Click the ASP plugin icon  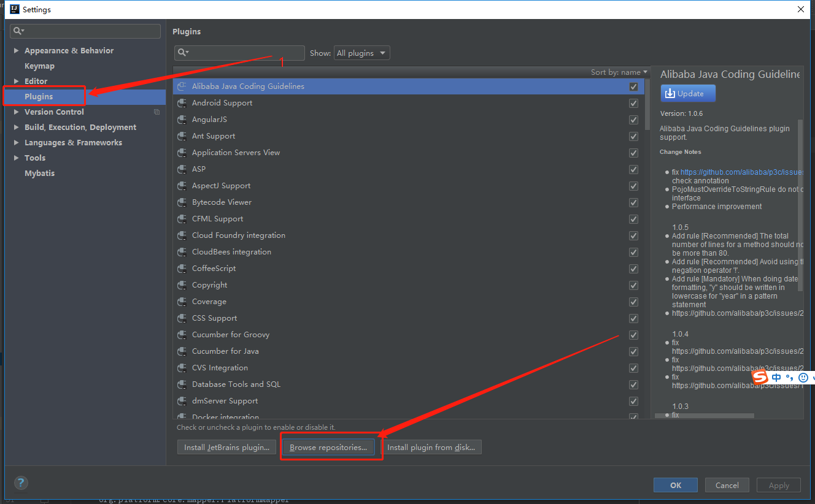pyautogui.click(x=182, y=169)
